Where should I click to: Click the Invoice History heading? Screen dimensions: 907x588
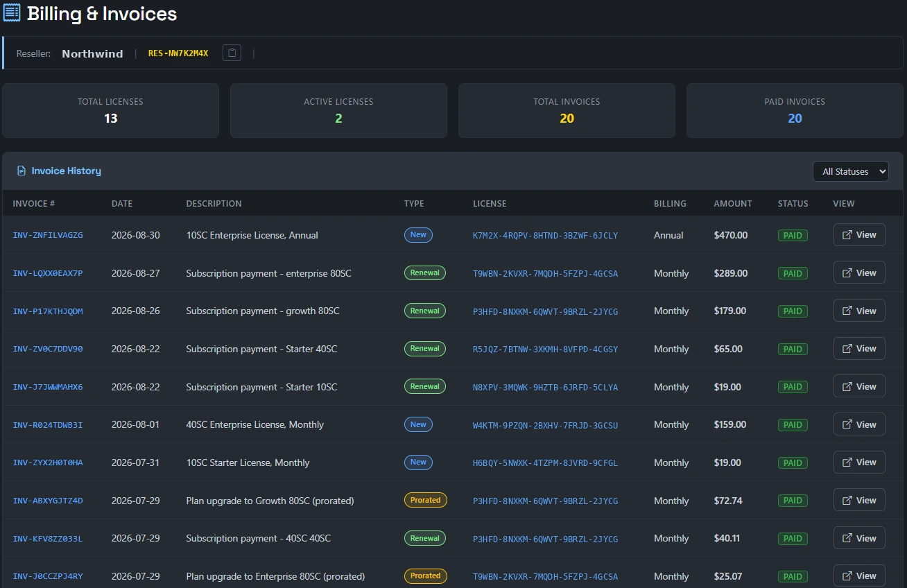coord(67,171)
